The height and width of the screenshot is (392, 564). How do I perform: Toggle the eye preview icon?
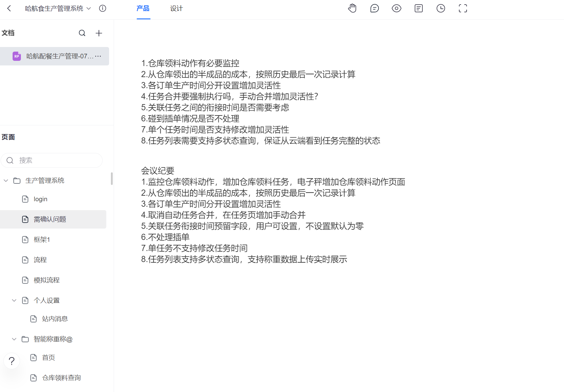click(397, 8)
